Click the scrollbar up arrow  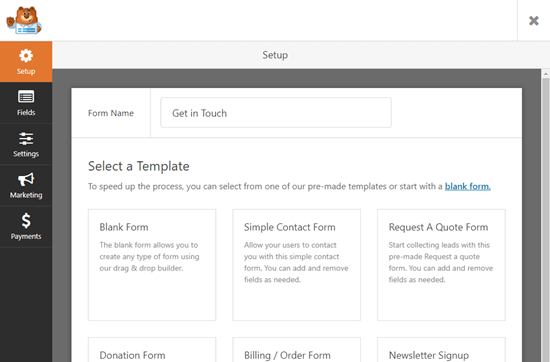(x=545, y=74)
